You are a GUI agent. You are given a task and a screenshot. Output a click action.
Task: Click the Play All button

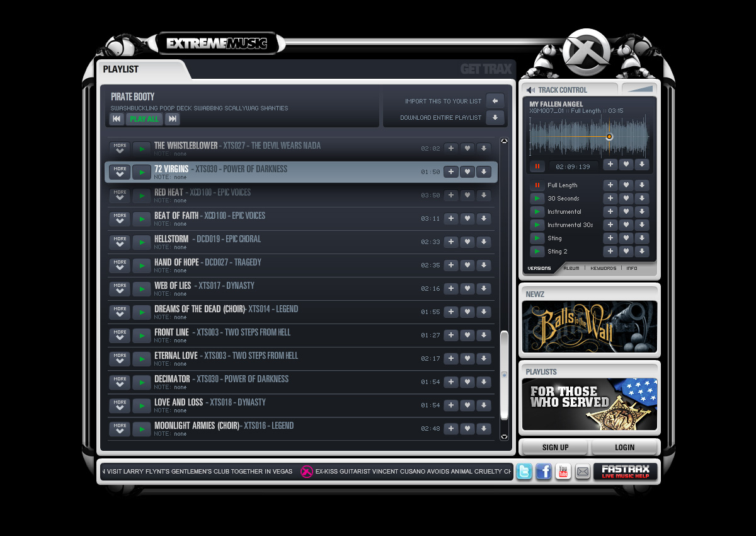pos(144,119)
